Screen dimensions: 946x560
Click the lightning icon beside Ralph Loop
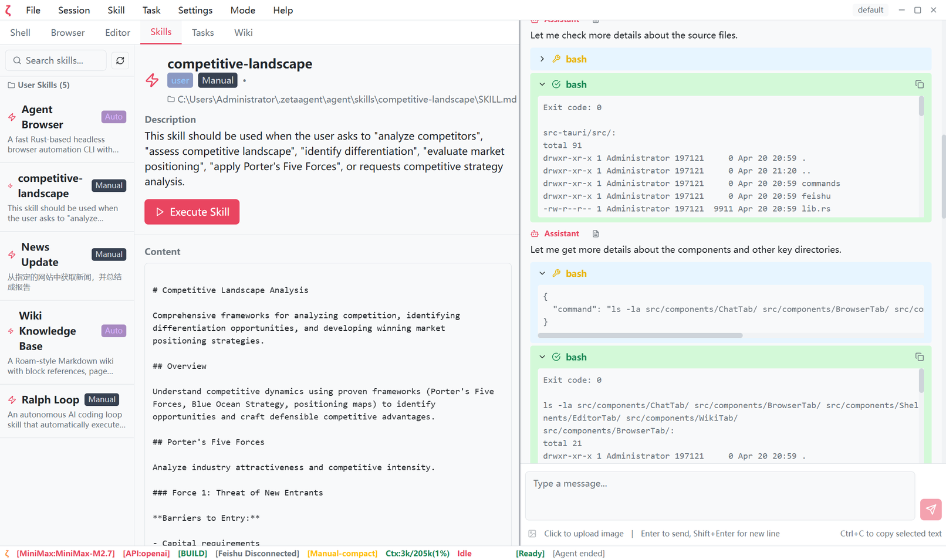coord(12,400)
